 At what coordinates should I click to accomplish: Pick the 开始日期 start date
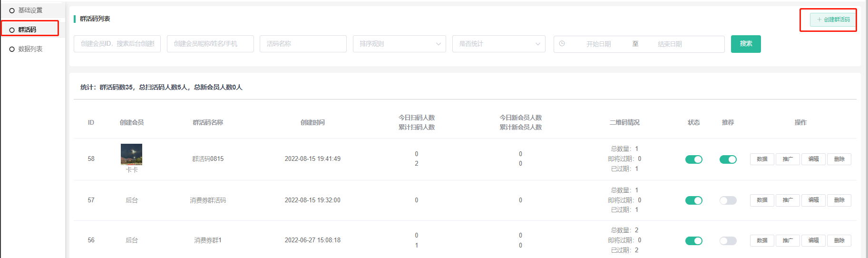point(598,44)
